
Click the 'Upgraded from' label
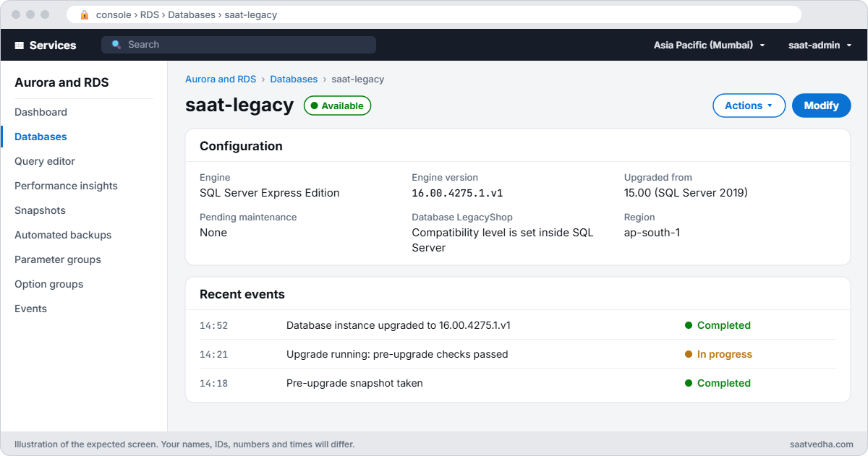658,177
